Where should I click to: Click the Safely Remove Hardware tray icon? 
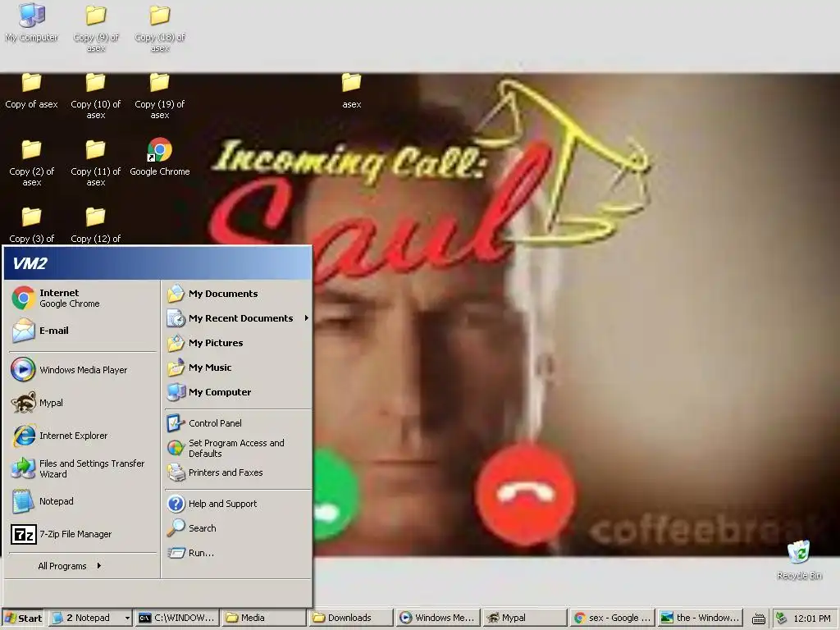point(781,619)
